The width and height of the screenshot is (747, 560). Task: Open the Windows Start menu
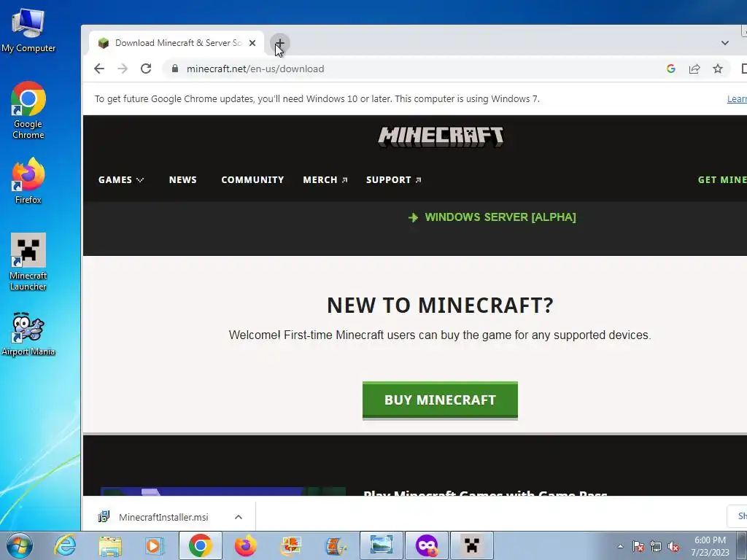click(19, 545)
